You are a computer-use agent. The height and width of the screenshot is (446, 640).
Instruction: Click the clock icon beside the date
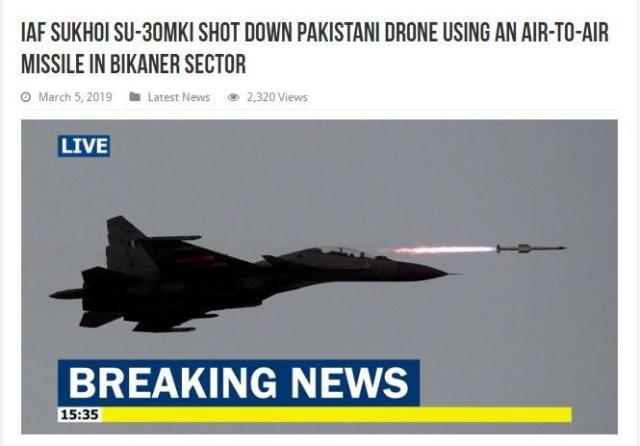pos(26,97)
